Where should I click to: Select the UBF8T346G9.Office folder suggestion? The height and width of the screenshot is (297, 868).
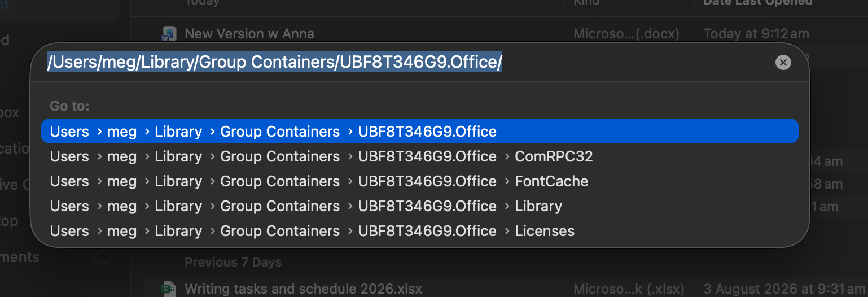click(x=420, y=132)
